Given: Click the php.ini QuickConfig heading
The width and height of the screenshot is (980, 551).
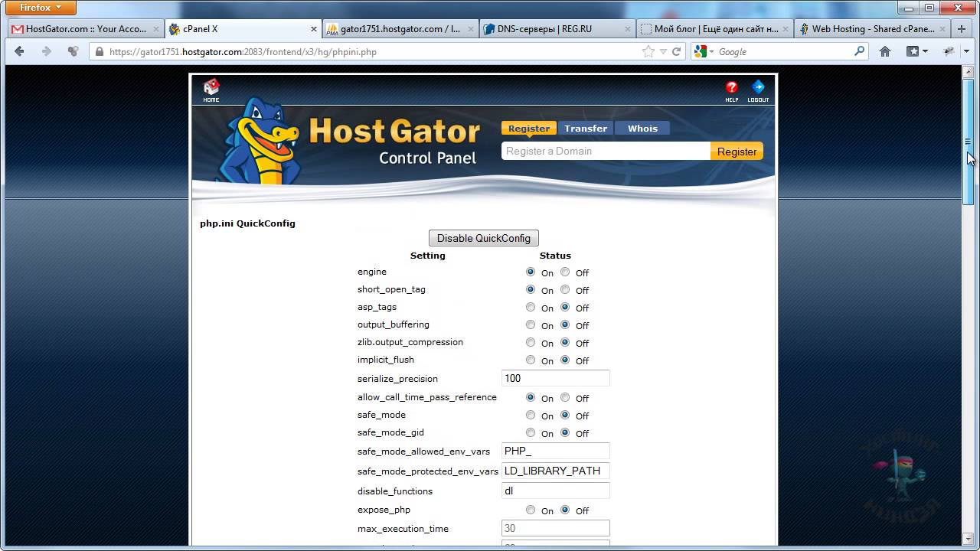Looking at the screenshot, I should [247, 223].
